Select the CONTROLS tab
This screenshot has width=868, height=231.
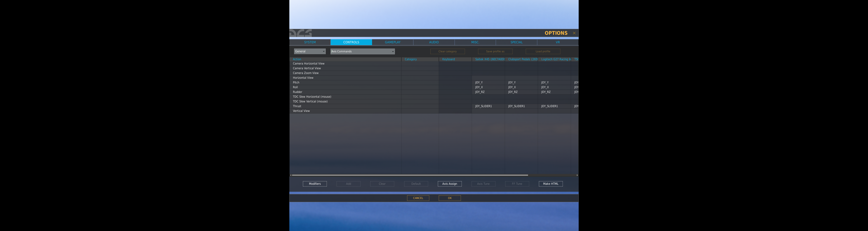pos(351,42)
